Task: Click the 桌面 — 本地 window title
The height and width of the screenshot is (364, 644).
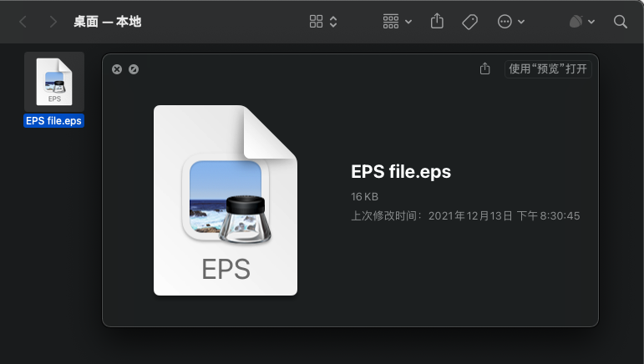Action: (107, 22)
